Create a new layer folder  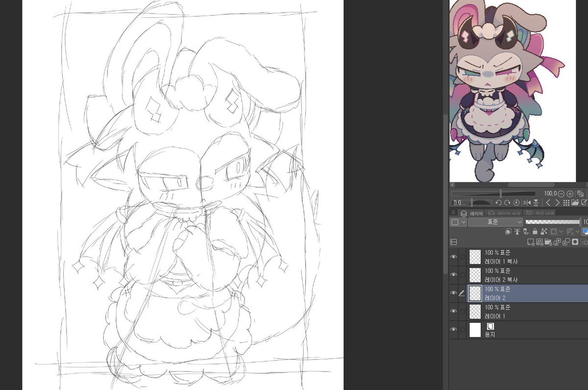click(548, 242)
